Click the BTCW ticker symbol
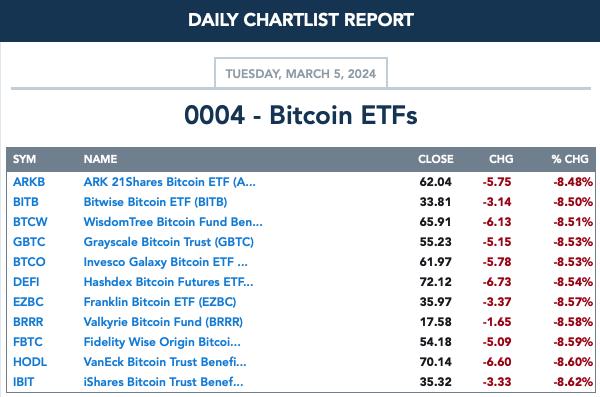The image size is (600, 397). tap(30, 222)
